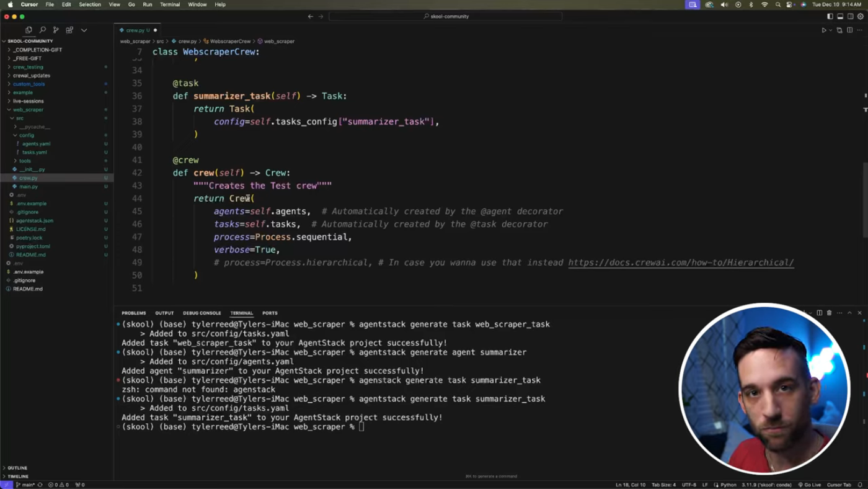Open pyproject.toml file
This screenshot has height=489, width=868.
coord(33,246)
